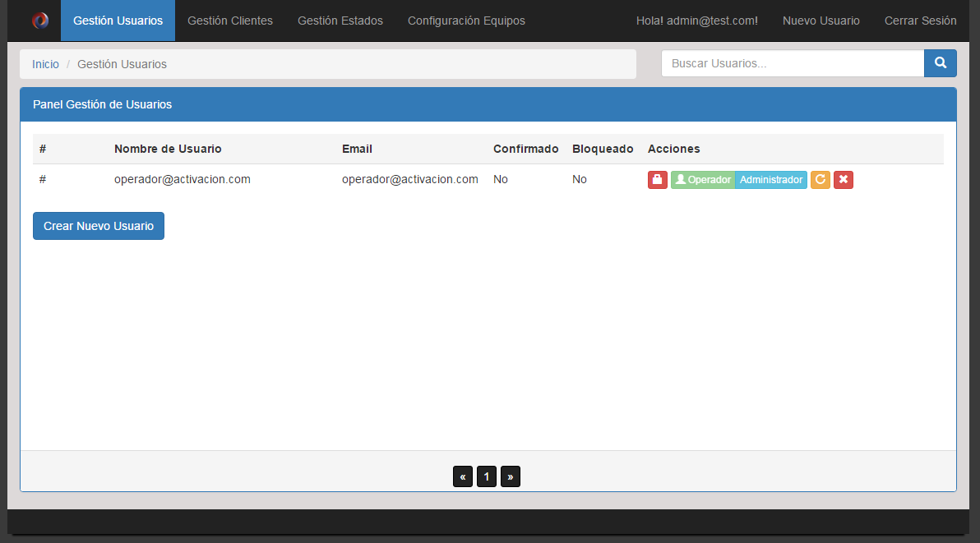Open Gestión Clientes menu item
Screen dimensions: 980x543
click(230, 21)
